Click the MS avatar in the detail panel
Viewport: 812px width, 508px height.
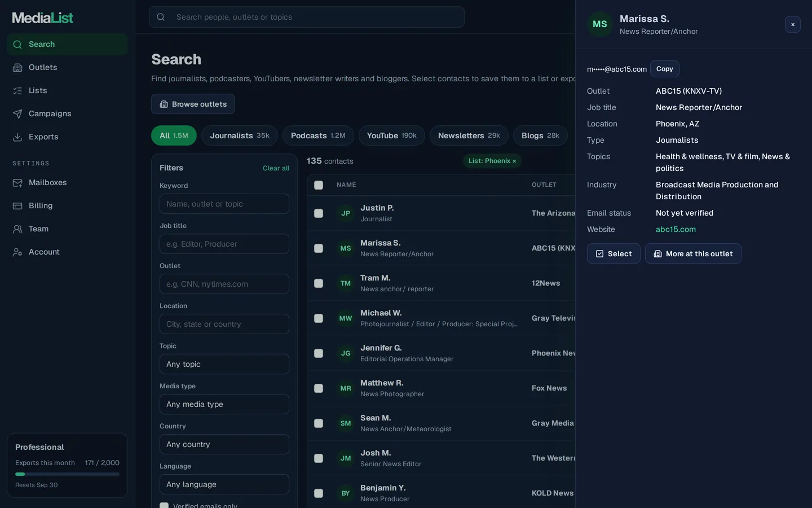point(600,24)
